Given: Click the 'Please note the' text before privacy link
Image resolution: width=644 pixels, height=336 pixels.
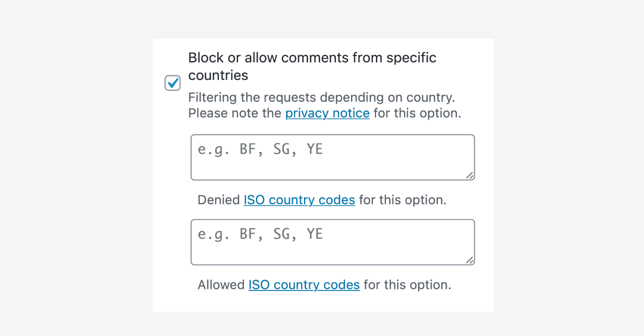Looking at the screenshot, I should [235, 113].
